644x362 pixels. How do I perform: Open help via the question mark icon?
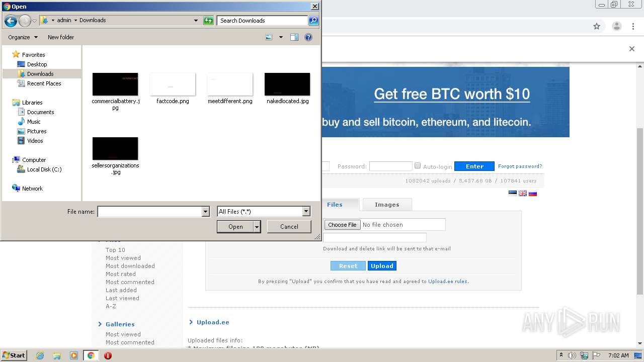tap(308, 37)
